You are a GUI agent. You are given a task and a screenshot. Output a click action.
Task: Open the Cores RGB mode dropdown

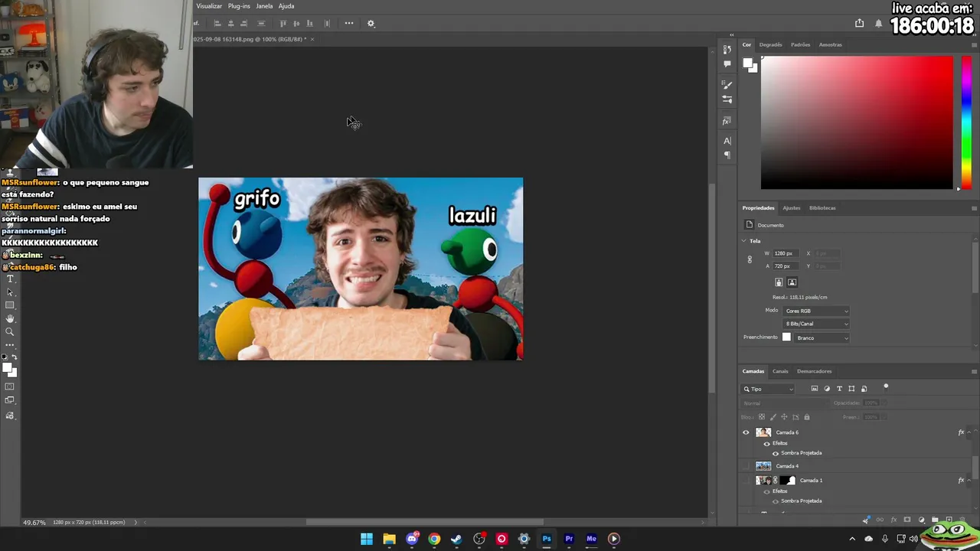tap(816, 311)
